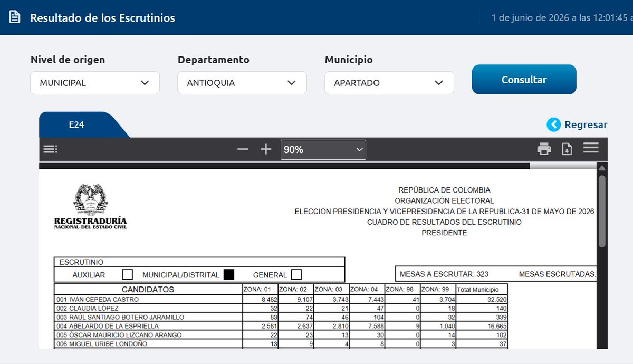This screenshot has width=633, height=364.
Task: Check the GENERAL checkbox
Action: point(296,274)
